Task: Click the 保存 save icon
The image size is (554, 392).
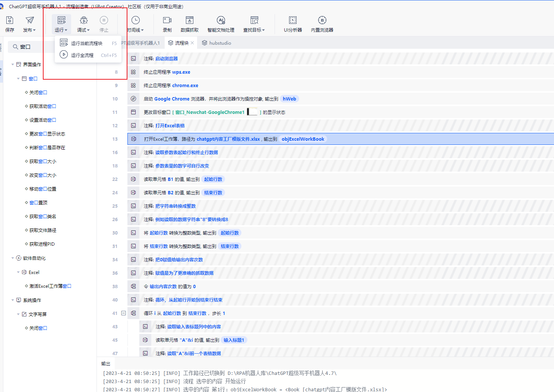Action: 10,20
